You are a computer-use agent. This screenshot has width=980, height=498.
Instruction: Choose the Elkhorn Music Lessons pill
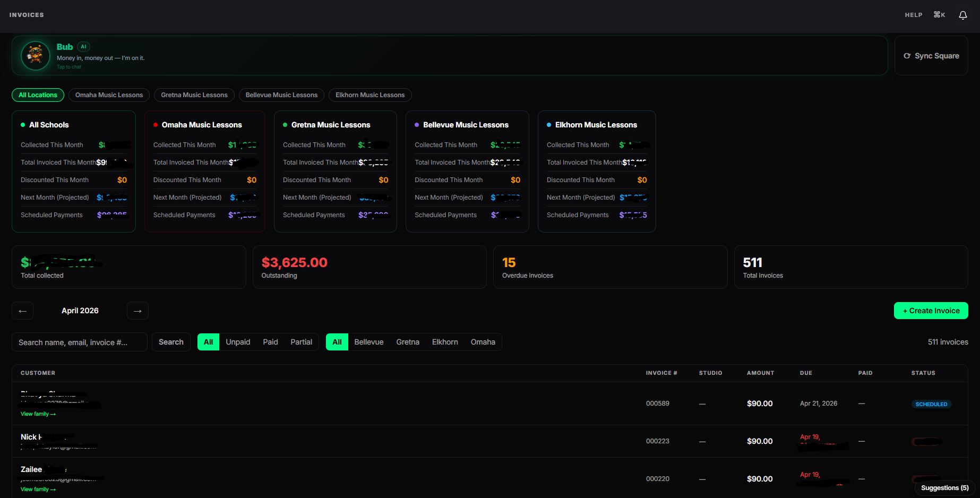369,95
